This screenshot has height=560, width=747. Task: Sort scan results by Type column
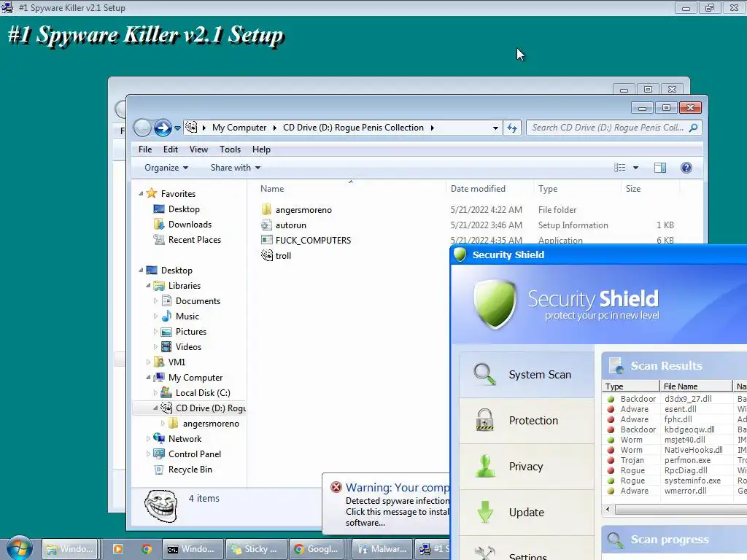click(x=630, y=386)
